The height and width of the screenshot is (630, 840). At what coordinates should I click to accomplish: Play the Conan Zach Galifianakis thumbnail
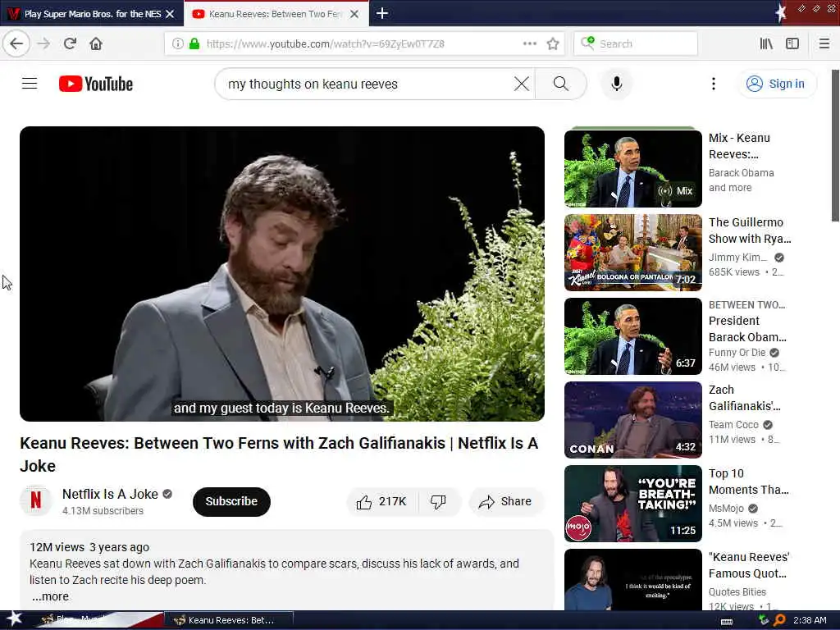coord(632,419)
